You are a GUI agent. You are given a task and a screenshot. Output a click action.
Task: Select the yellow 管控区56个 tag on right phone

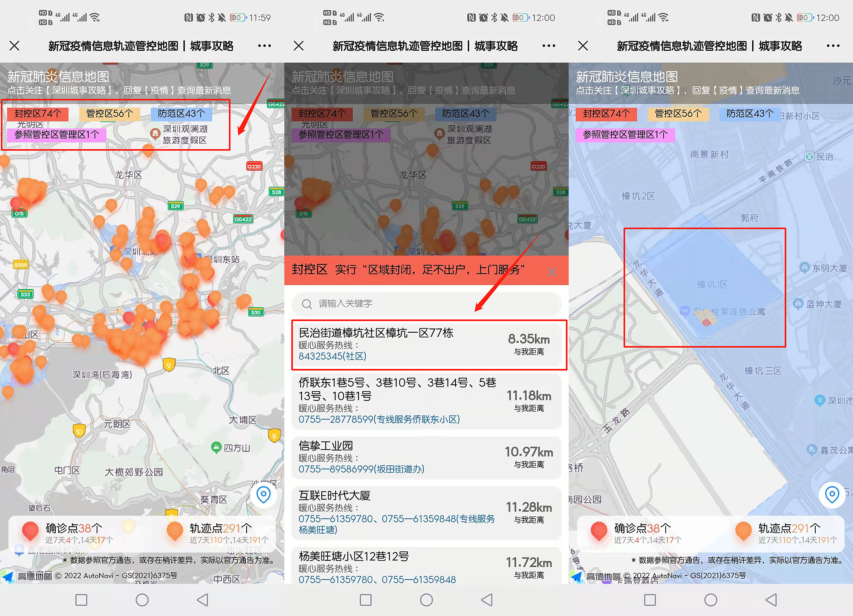click(678, 114)
